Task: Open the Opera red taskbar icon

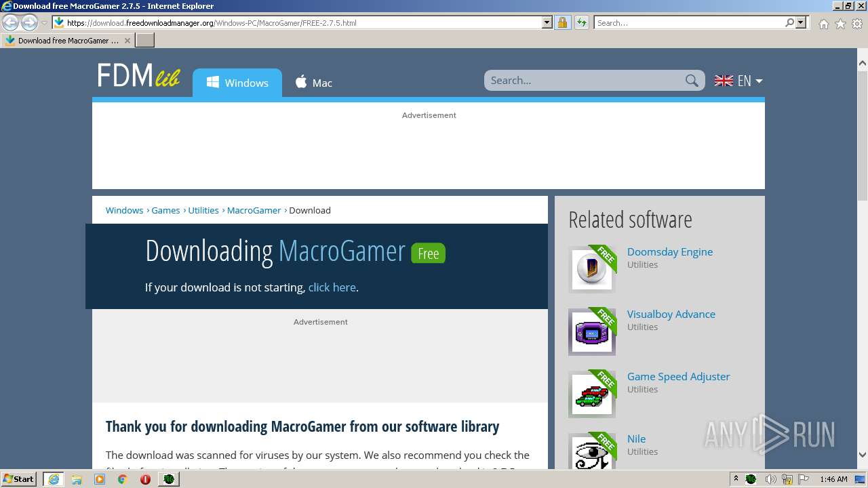Action: (145, 479)
